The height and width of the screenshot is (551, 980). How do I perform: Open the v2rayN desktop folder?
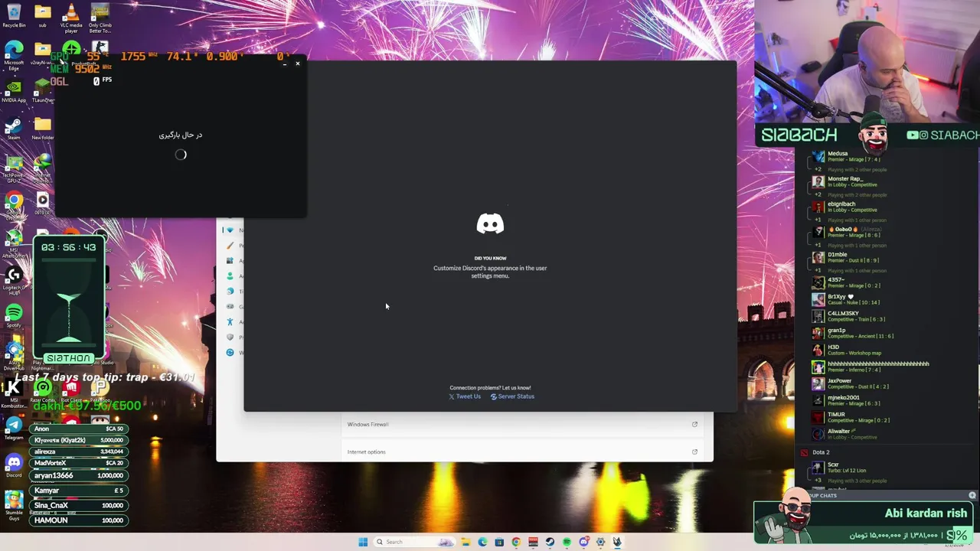click(42, 54)
